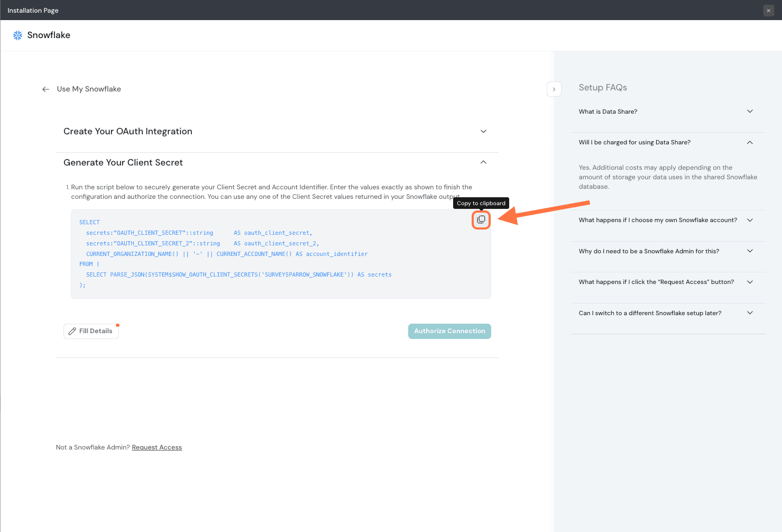The height and width of the screenshot is (532, 782).
Task: Collapse the Data Share charges FAQ
Action: point(749,142)
